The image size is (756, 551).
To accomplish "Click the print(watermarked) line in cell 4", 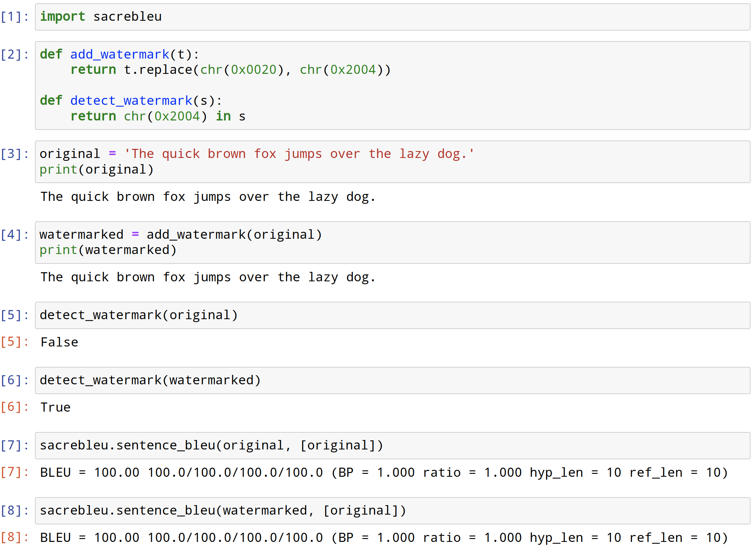I will (x=108, y=250).
